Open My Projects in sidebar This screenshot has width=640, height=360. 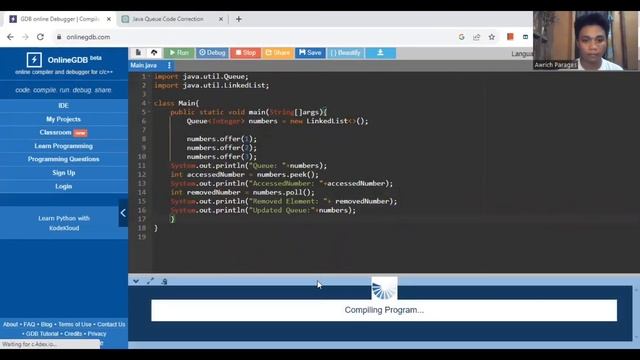coord(63,119)
